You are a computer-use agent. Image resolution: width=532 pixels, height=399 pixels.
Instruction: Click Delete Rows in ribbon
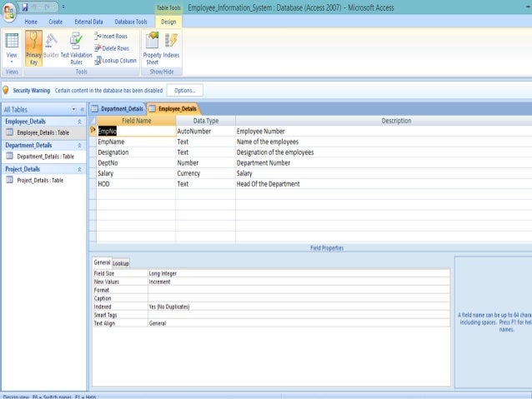(x=112, y=48)
